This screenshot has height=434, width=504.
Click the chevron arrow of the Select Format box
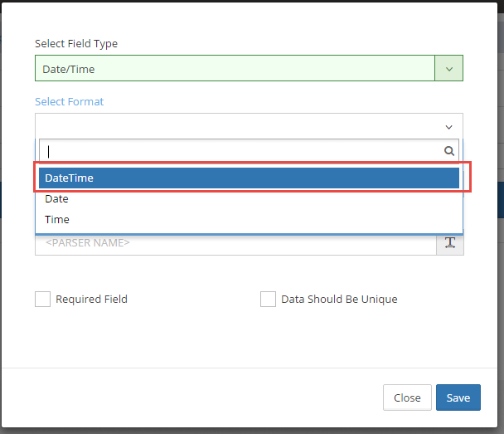(x=448, y=127)
